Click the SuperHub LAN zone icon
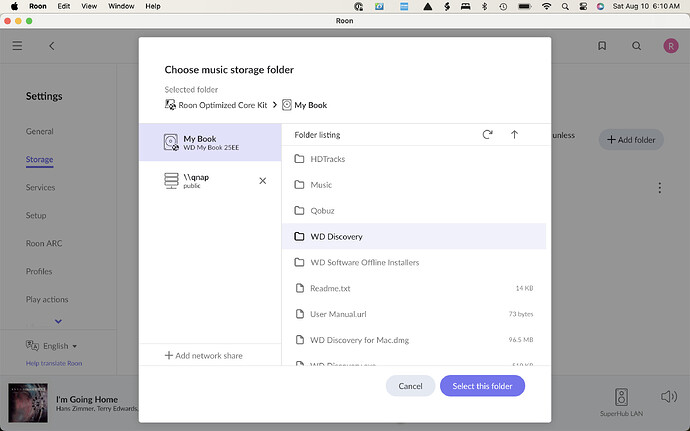The width and height of the screenshot is (690, 431). [622, 396]
